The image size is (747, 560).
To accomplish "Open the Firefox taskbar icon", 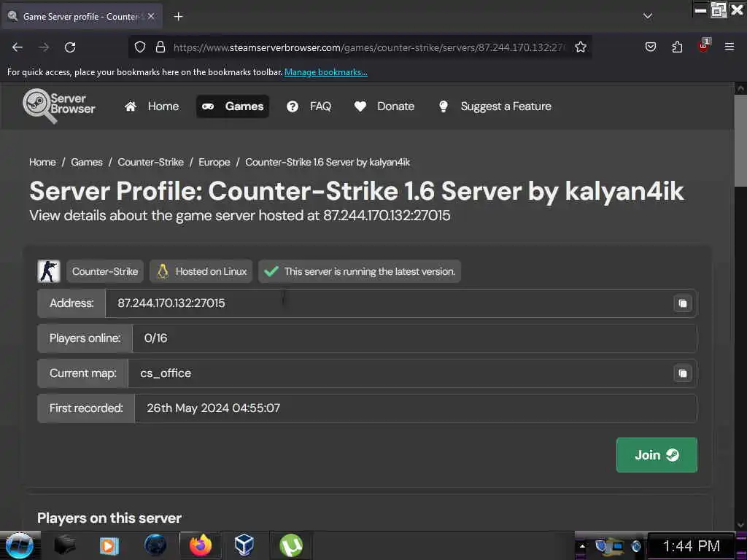I will click(201, 545).
